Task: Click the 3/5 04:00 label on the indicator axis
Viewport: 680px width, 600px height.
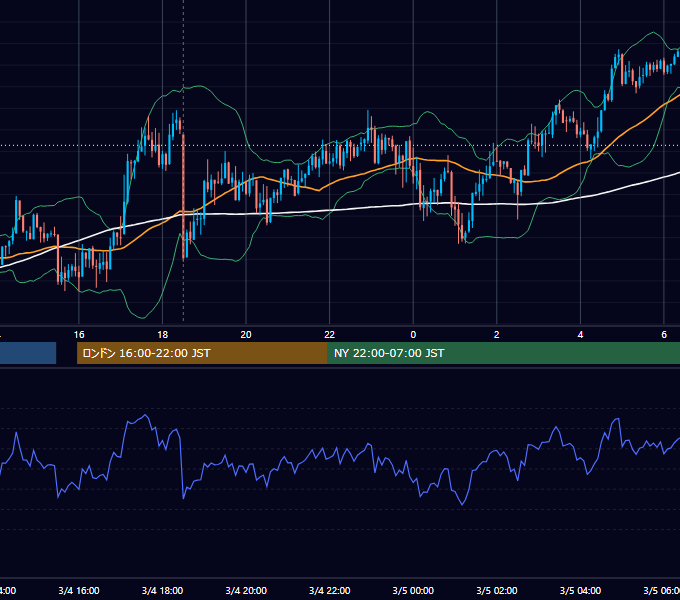Action: pos(580,590)
